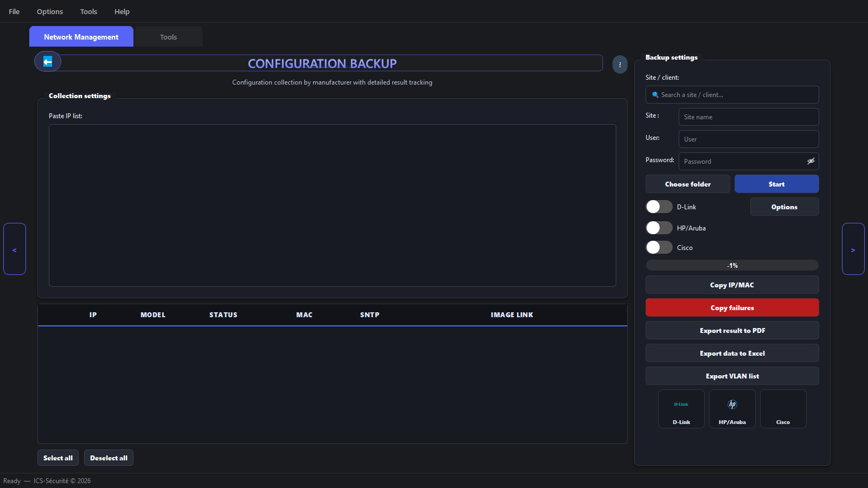Click inside the Paste IP list text area
The height and width of the screenshot is (488, 868).
(333, 206)
